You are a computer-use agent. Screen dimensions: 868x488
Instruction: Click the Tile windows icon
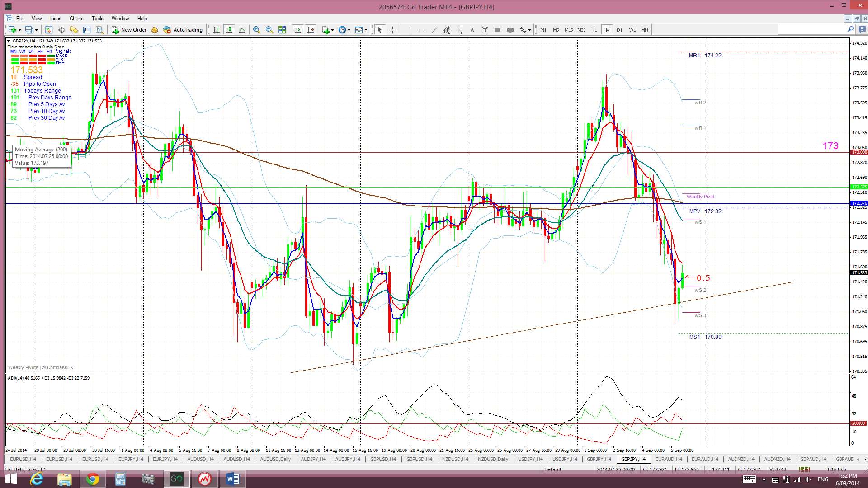(282, 30)
